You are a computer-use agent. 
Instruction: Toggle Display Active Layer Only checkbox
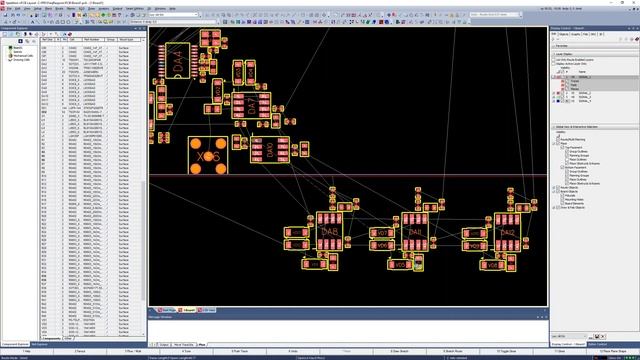pos(554,64)
